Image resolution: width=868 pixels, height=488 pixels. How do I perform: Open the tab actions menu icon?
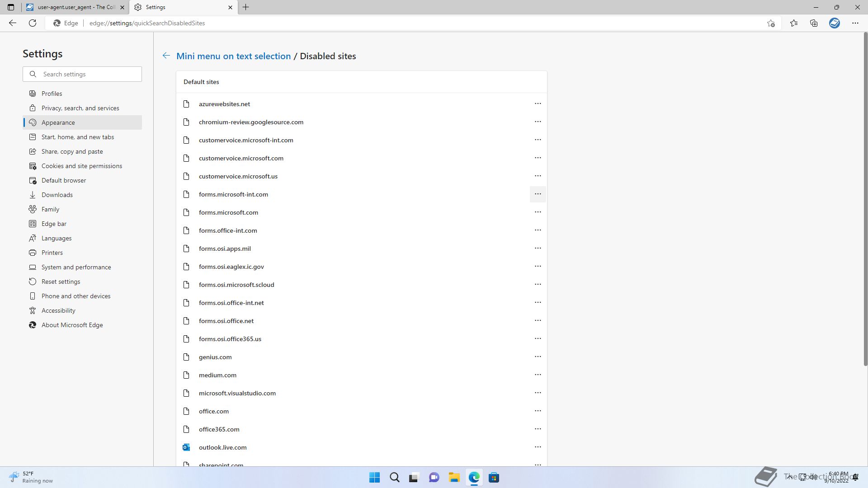11,7
